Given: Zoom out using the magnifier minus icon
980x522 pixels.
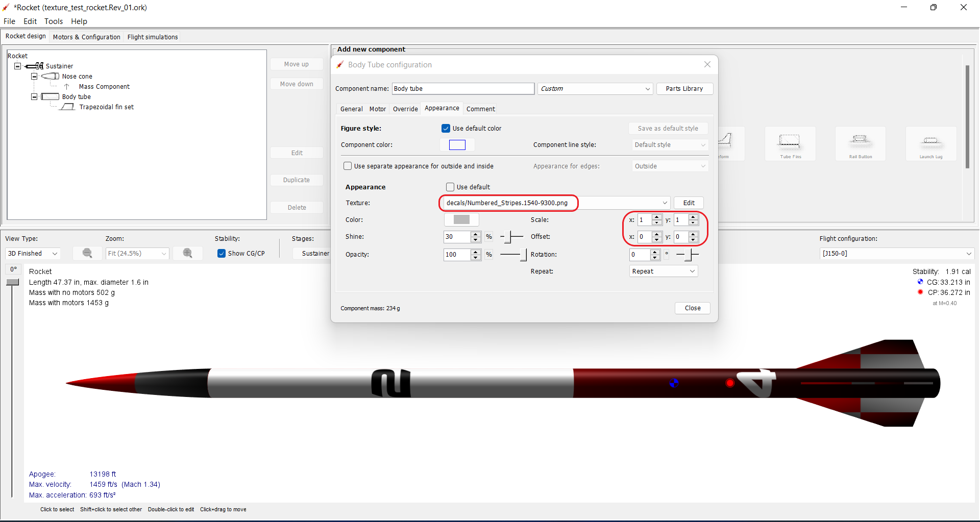Looking at the screenshot, I should coord(87,253).
